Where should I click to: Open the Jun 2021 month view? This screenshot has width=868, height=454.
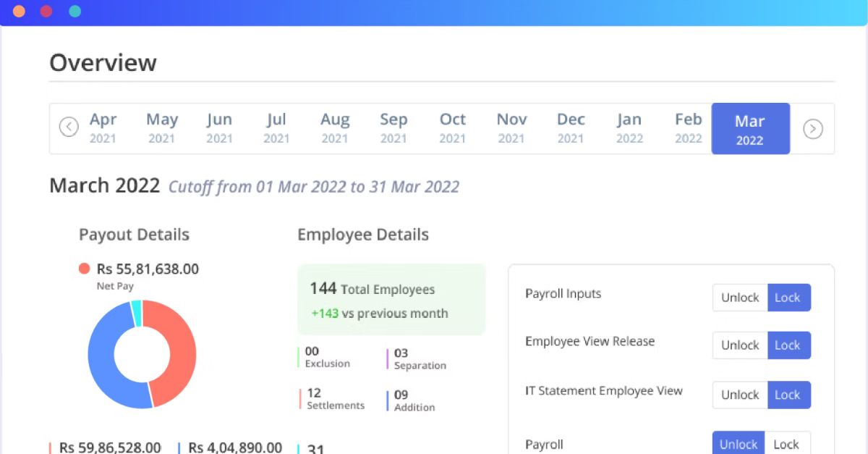pyautogui.click(x=219, y=127)
